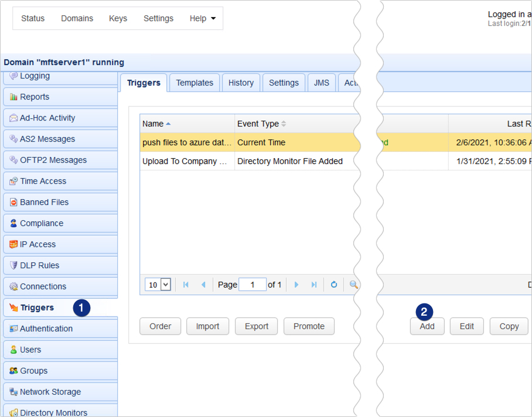
Task: Select the 'push files to azure dat...' row
Action: [x=250, y=142]
